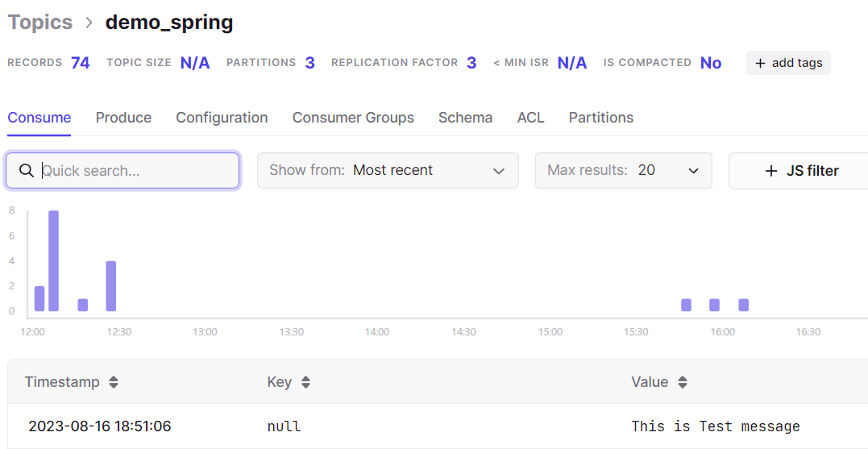Open the Configuration tab
Image resolution: width=868 pixels, height=449 pixels.
click(222, 118)
